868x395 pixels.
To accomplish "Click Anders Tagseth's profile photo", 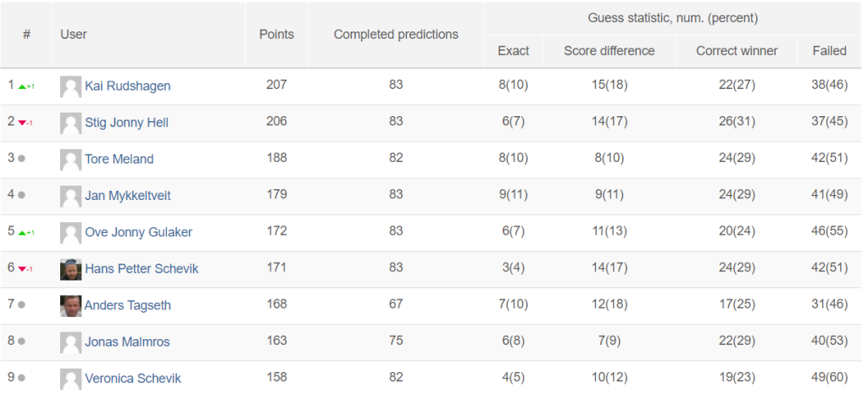I will point(71,306).
